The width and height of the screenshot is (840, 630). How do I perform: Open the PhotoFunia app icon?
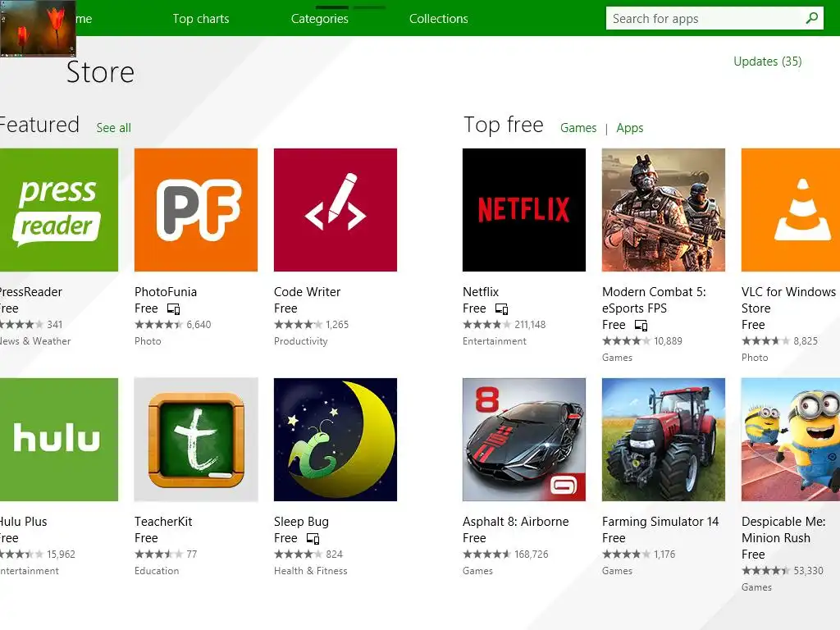196,210
